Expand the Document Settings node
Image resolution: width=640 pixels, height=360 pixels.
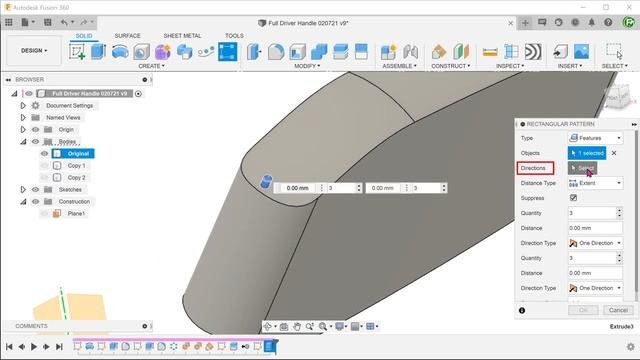[23, 105]
